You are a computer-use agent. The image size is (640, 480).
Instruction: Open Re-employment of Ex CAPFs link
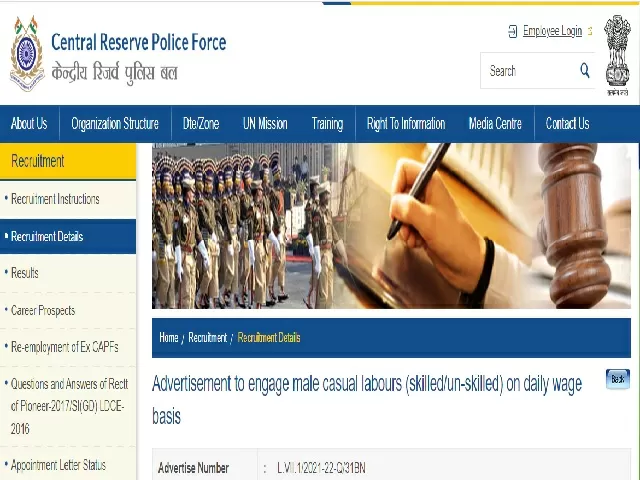[x=64, y=347]
